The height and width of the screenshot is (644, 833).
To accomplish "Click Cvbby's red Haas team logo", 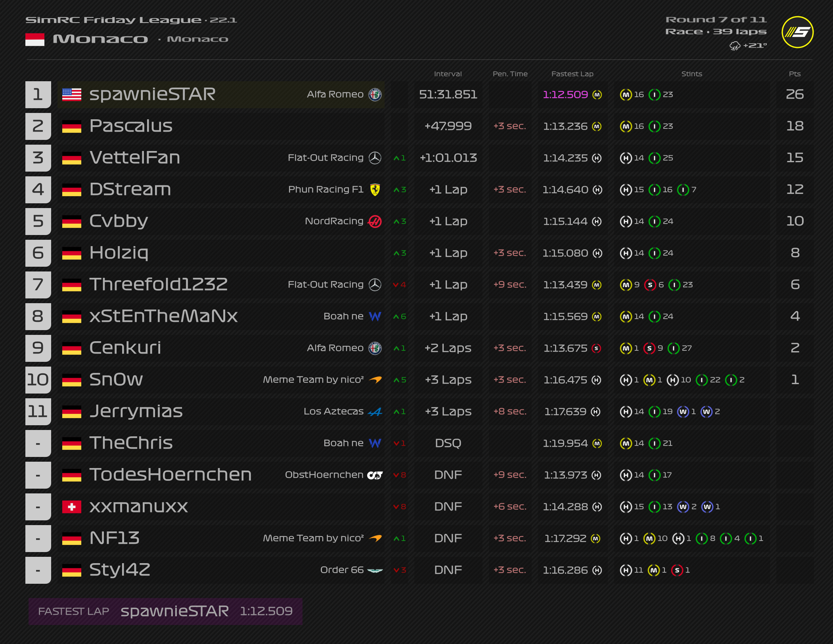I will pyautogui.click(x=375, y=221).
